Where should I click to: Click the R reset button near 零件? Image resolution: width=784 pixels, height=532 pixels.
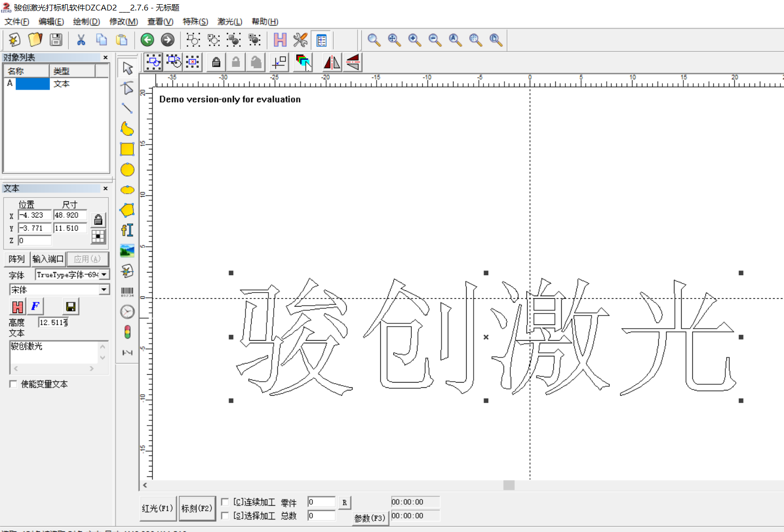click(345, 503)
